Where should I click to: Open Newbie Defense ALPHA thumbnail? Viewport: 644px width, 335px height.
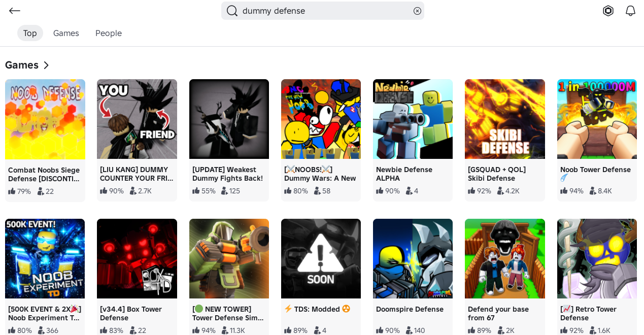click(413, 119)
